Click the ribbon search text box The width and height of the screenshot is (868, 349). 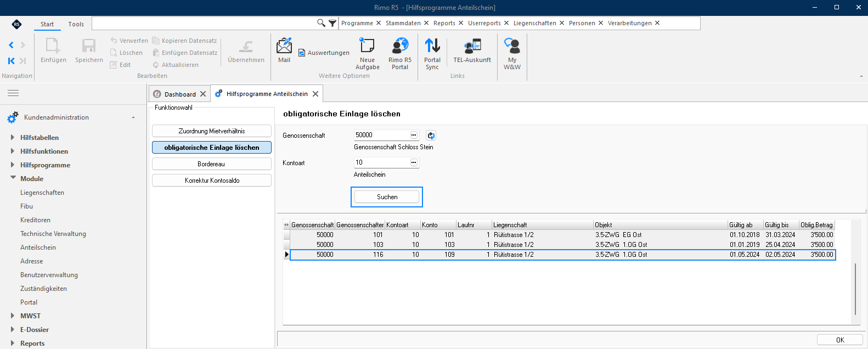pos(204,23)
